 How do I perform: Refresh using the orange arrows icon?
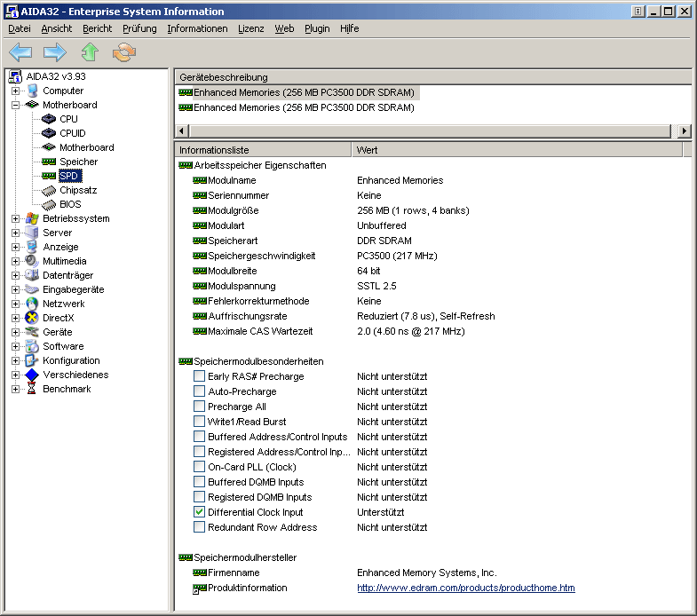pyautogui.click(x=124, y=52)
